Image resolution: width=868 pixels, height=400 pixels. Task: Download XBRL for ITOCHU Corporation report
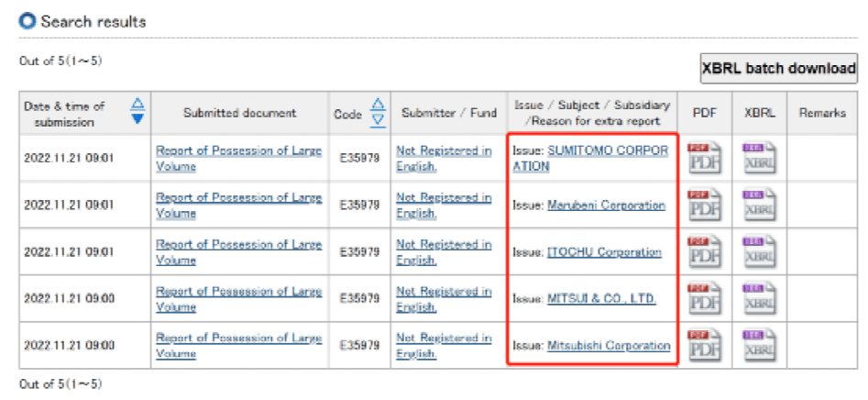tap(758, 252)
